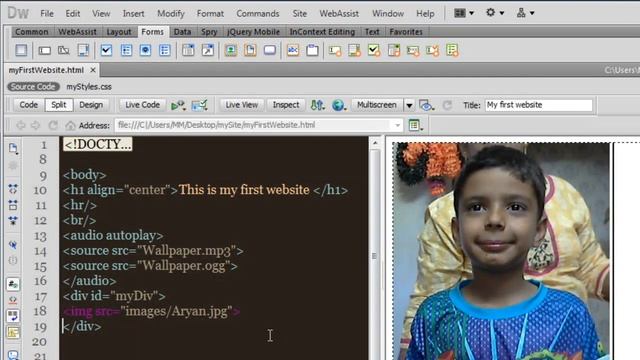The image size is (640, 360).
Task: Click the Open Documents icon in coding toolbar
Action: [13, 148]
